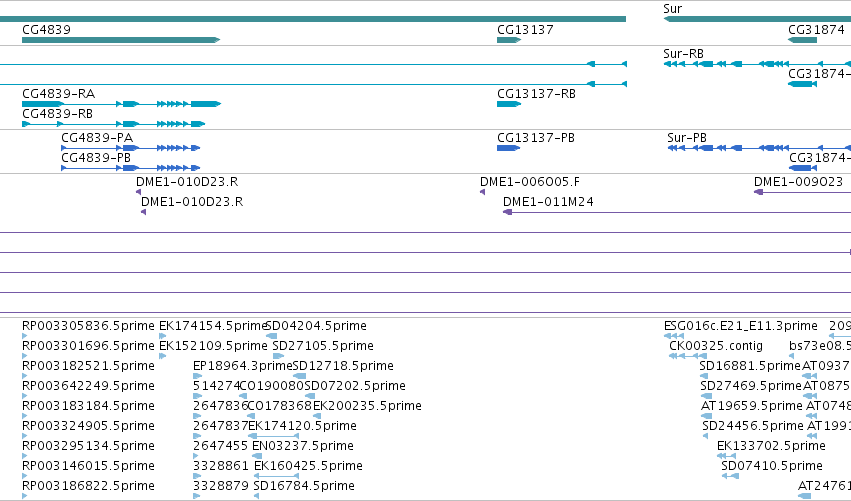Screen dimensions: 851x501
Task: Open the SD07202.5prime label
Action: tap(355, 386)
